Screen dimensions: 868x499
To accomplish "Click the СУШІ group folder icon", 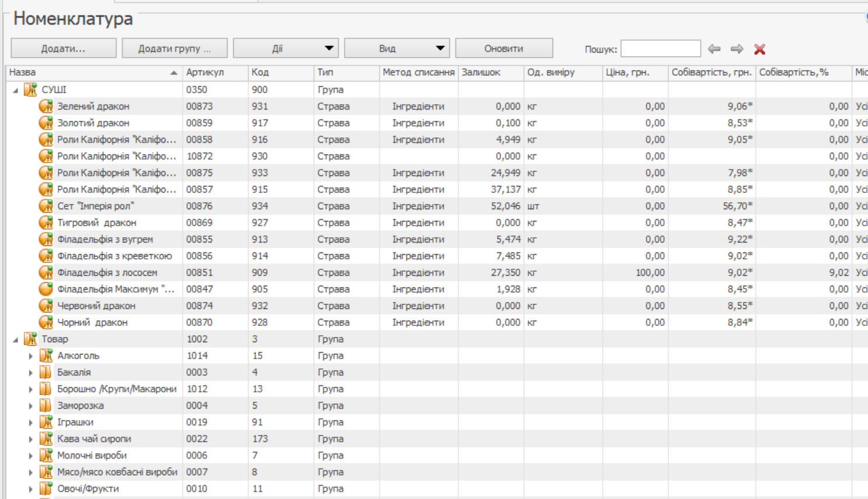I will (x=30, y=90).
